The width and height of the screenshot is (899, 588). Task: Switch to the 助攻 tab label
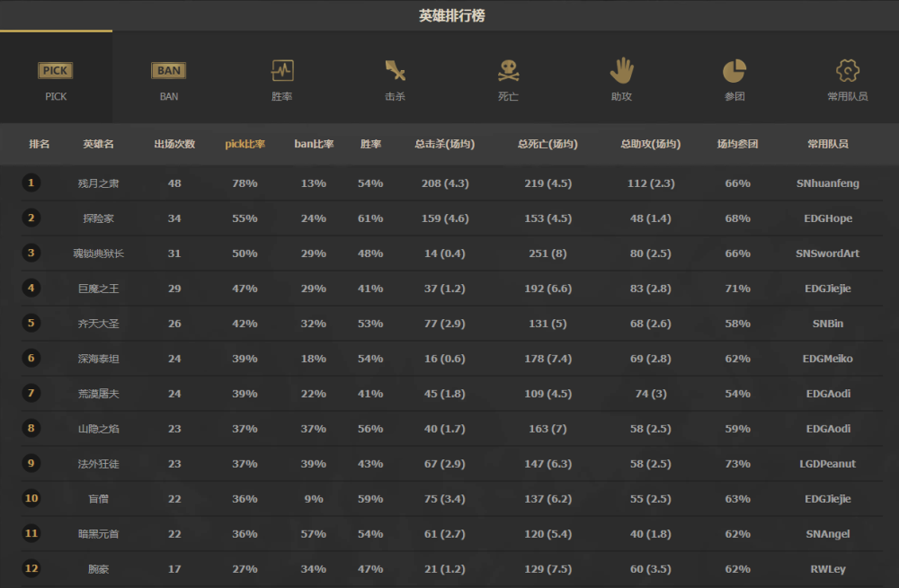pos(621,96)
